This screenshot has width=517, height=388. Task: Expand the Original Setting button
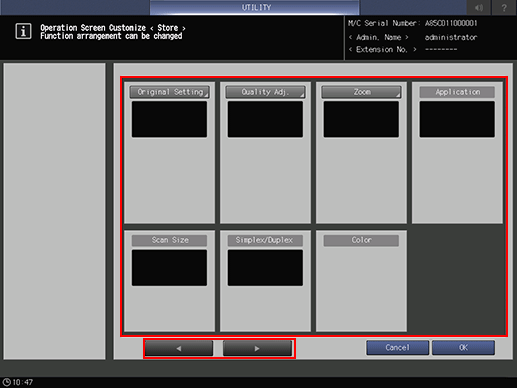169,92
